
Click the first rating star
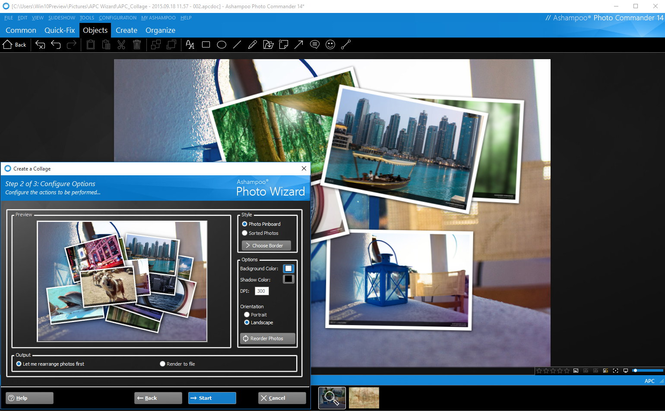click(539, 371)
